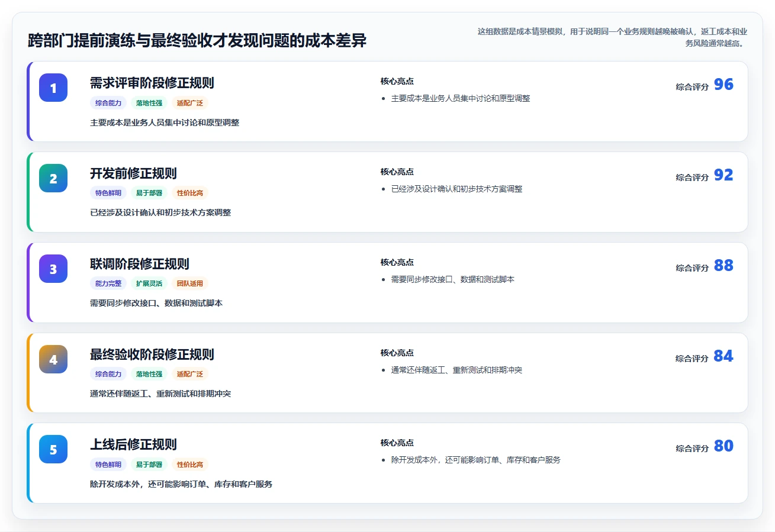Click the 能力完整 tag
Screen dimensions: 775x532
pyautogui.click(x=108, y=283)
